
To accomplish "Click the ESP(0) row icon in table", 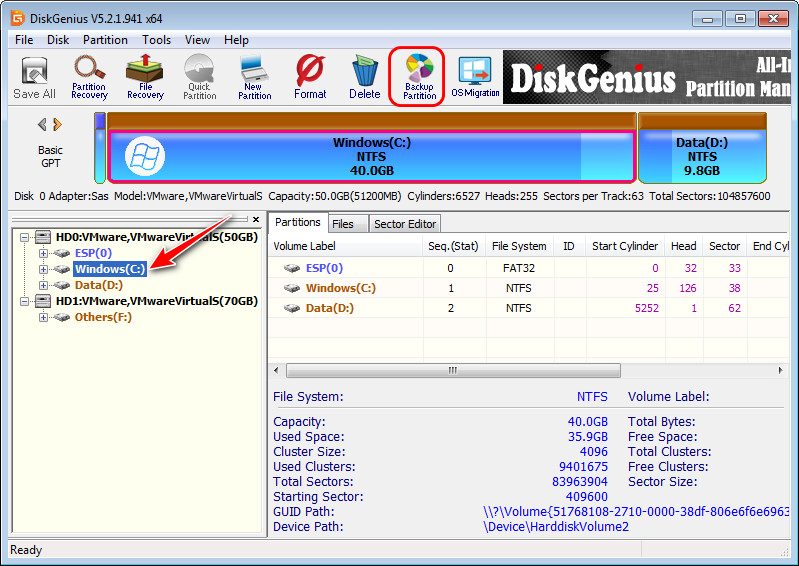I will (x=292, y=268).
